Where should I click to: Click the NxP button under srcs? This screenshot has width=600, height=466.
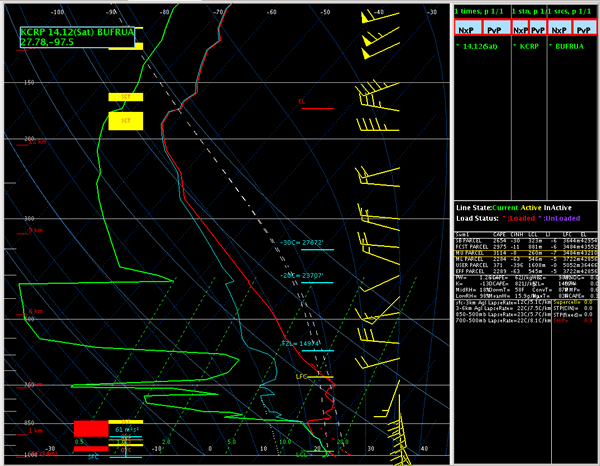point(559,28)
